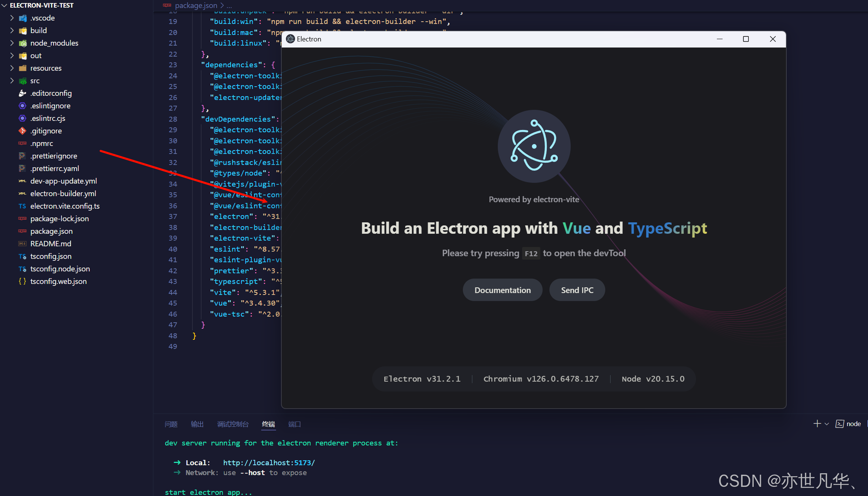Image resolution: width=868 pixels, height=496 pixels.
Task: Open electron.vite.config.ts in the explorer
Action: point(65,206)
